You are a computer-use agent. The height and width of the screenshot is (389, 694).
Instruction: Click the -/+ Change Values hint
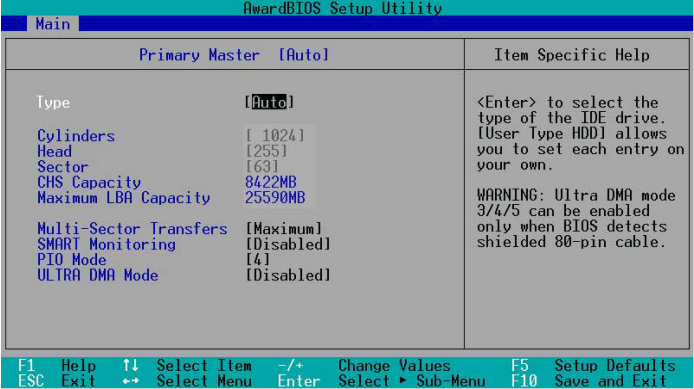click(364, 366)
